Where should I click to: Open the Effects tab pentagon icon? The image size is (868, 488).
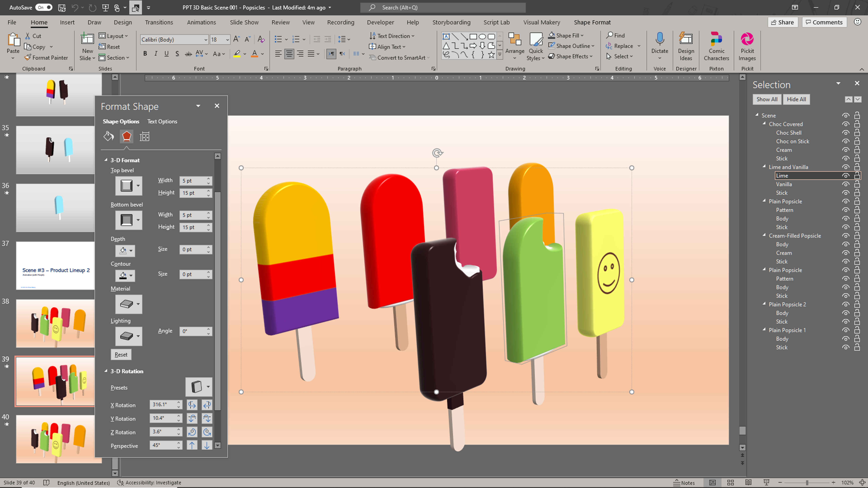pos(126,136)
